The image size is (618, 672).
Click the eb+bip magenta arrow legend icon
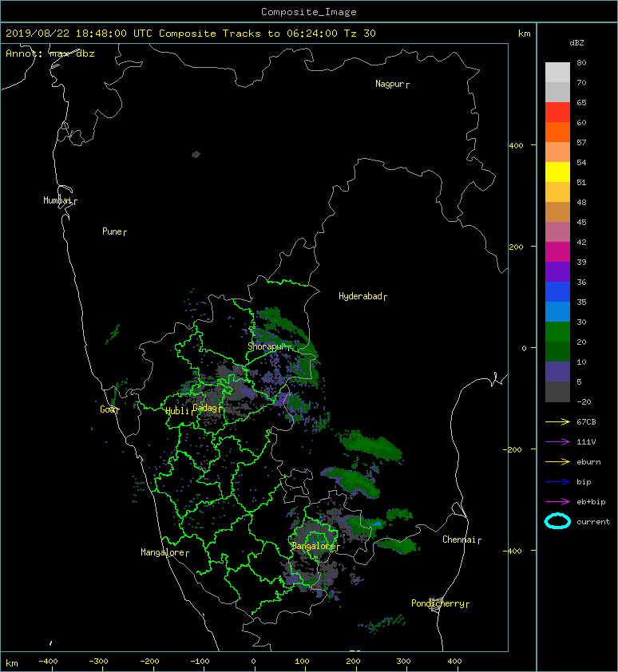pyautogui.click(x=557, y=501)
